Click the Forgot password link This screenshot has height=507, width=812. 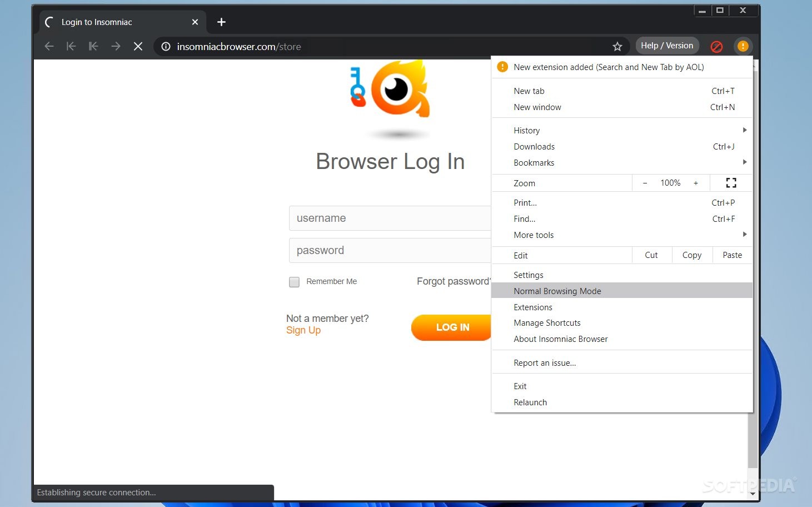coord(454,281)
